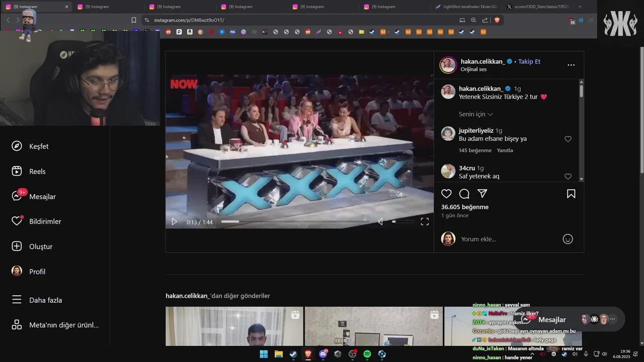Open Bildirimler heart notifications icon
Viewport: 644px width, 362px height.
point(17,221)
